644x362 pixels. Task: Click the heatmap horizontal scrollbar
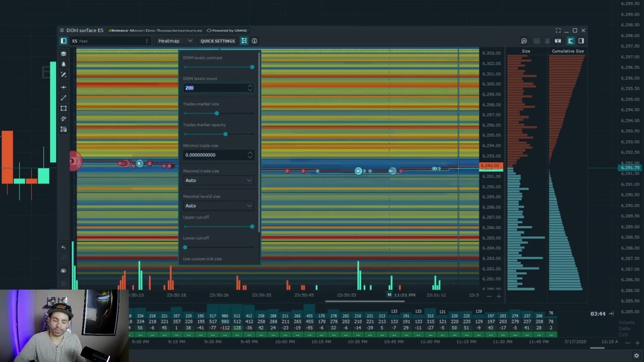(x=365, y=302)
